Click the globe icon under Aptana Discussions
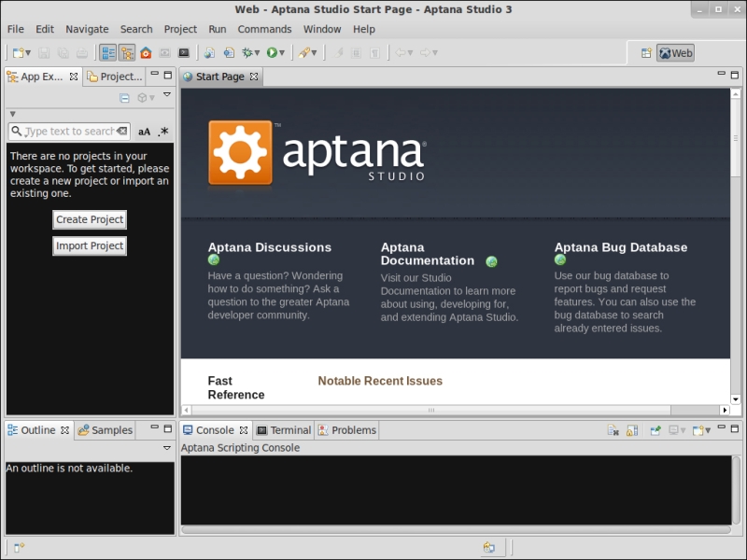The image size is (747, 560). pyautogui.click(x=214, y=260)
